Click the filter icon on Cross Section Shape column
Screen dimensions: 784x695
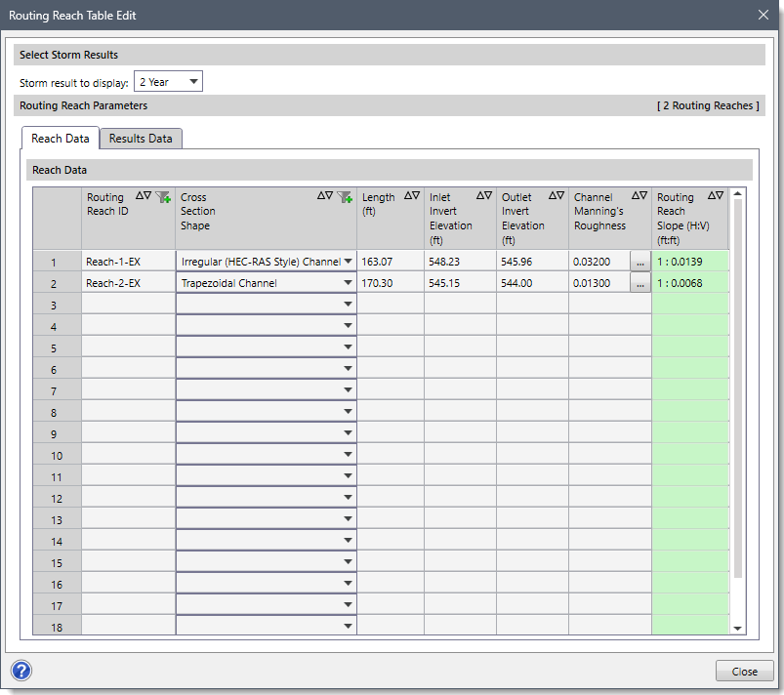point(345,197)
